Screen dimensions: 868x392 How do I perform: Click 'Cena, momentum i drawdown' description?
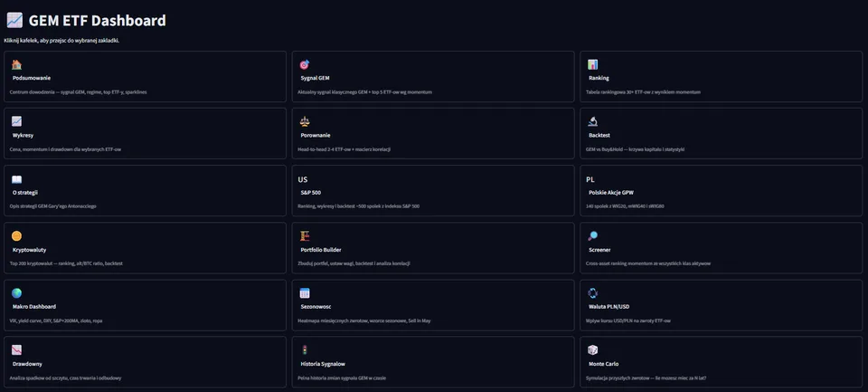point(65,149)
